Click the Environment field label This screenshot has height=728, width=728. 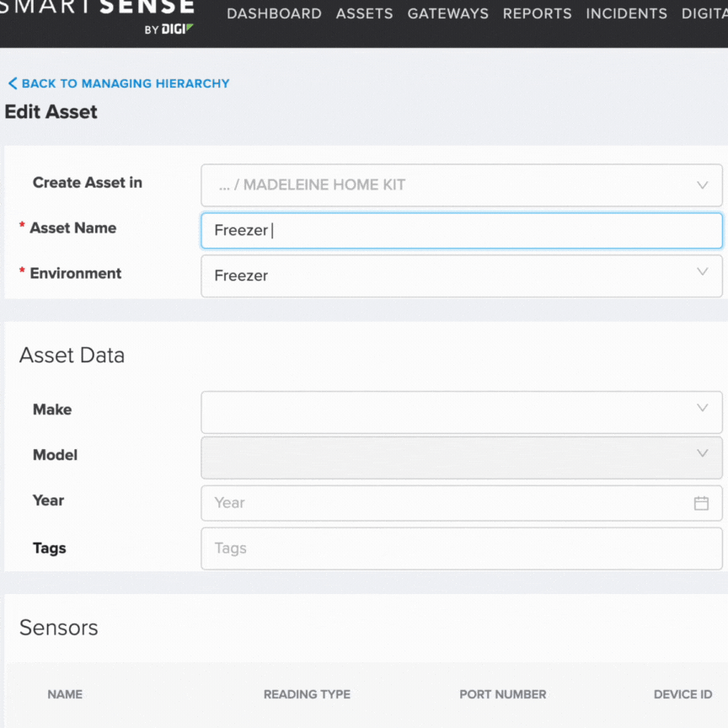[x=76, y=274]
